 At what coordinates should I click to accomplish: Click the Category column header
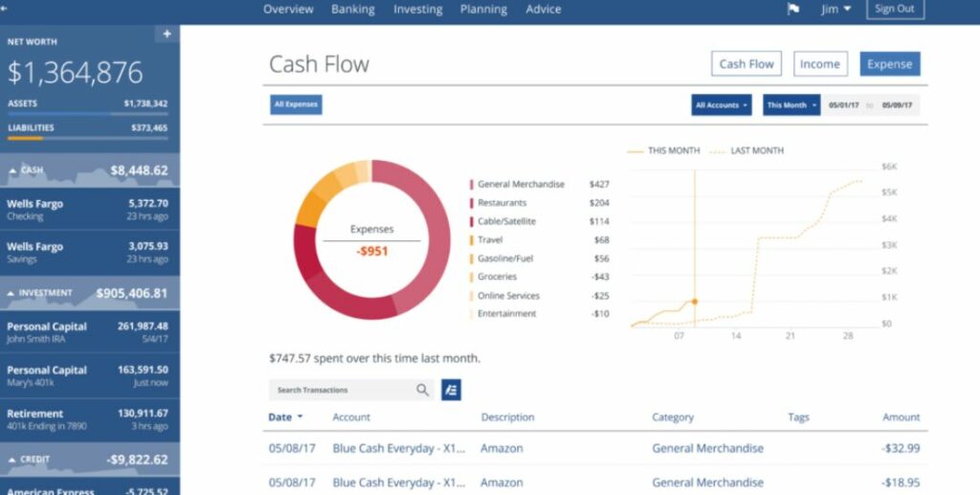(x=673, y=416)
